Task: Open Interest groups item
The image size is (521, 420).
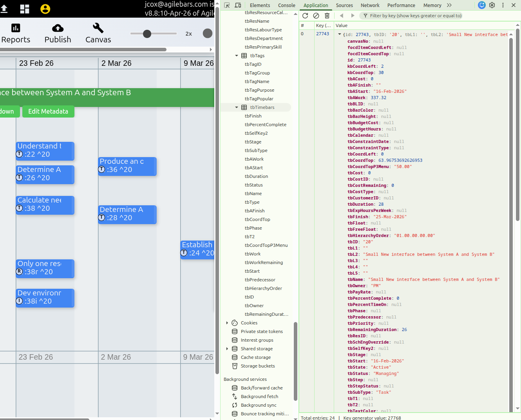Action: coord(257,340)
